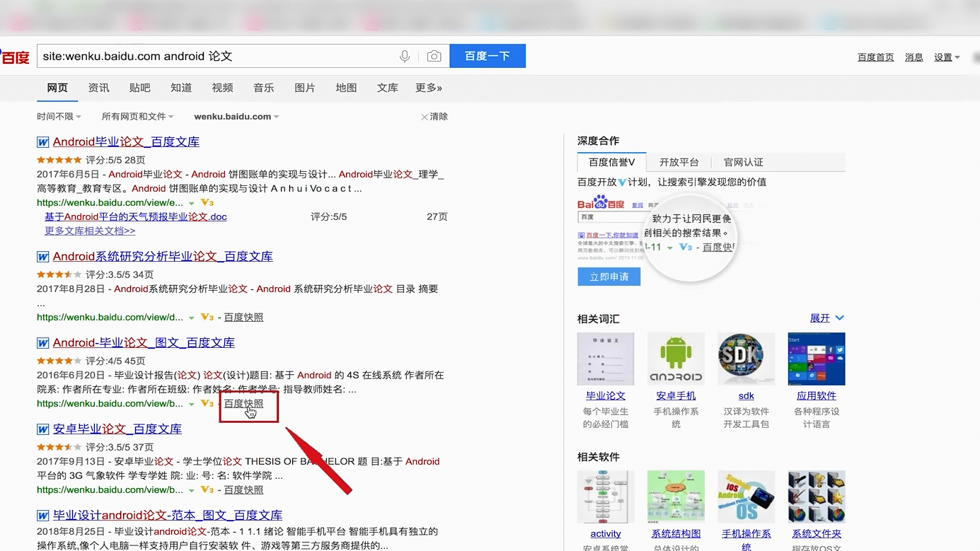980x551 pixels.
Task: Expand URL arrow in Android系统研究分析 result
Action: click(x=191, y=318)
